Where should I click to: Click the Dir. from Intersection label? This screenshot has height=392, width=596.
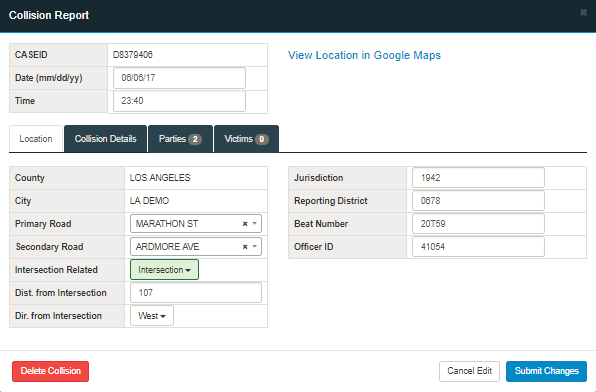[58, 316]
